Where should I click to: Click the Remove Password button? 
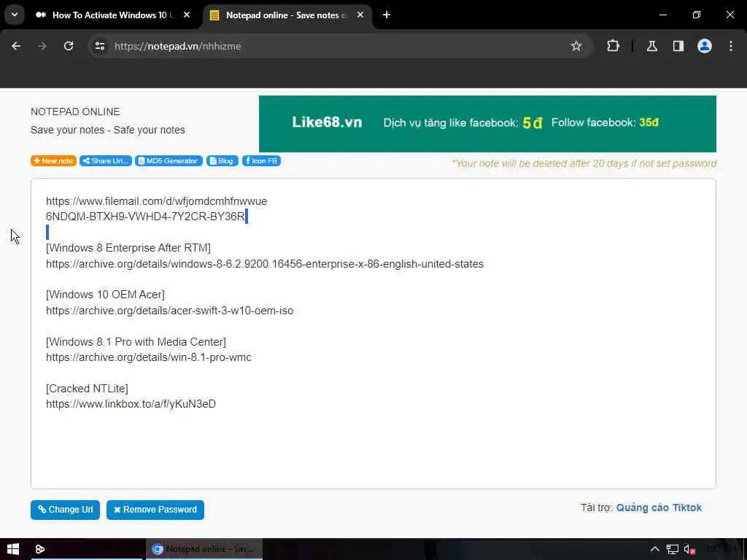pos(155,510)
